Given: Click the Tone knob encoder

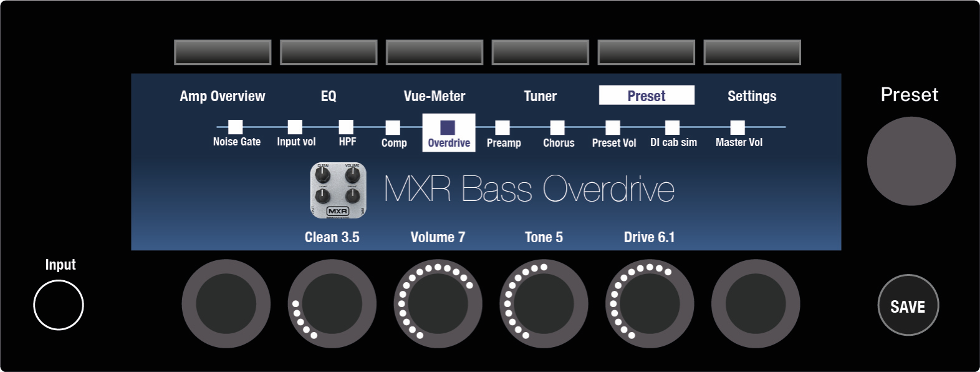Looking at the screenshot, I should click(544, 303).
